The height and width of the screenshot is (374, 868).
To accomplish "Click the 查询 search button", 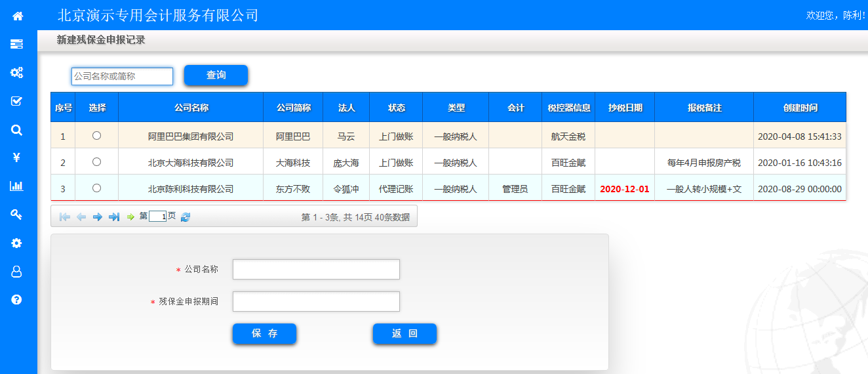I will tap(216, 75).
